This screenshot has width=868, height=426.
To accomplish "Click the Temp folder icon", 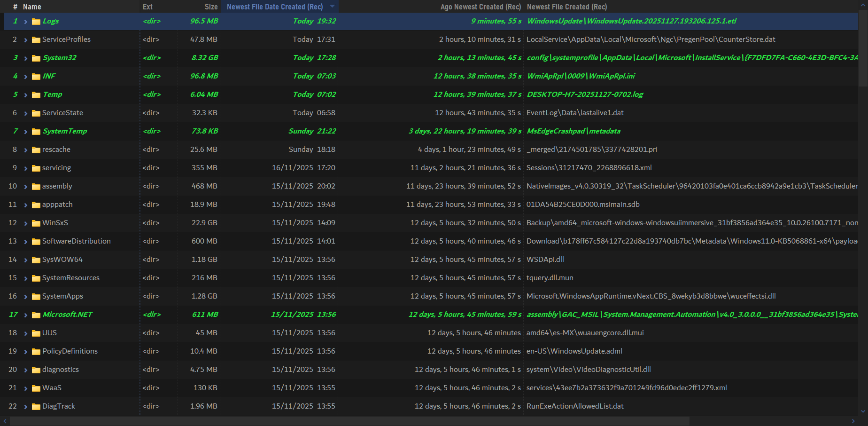I will coord(36,95).
